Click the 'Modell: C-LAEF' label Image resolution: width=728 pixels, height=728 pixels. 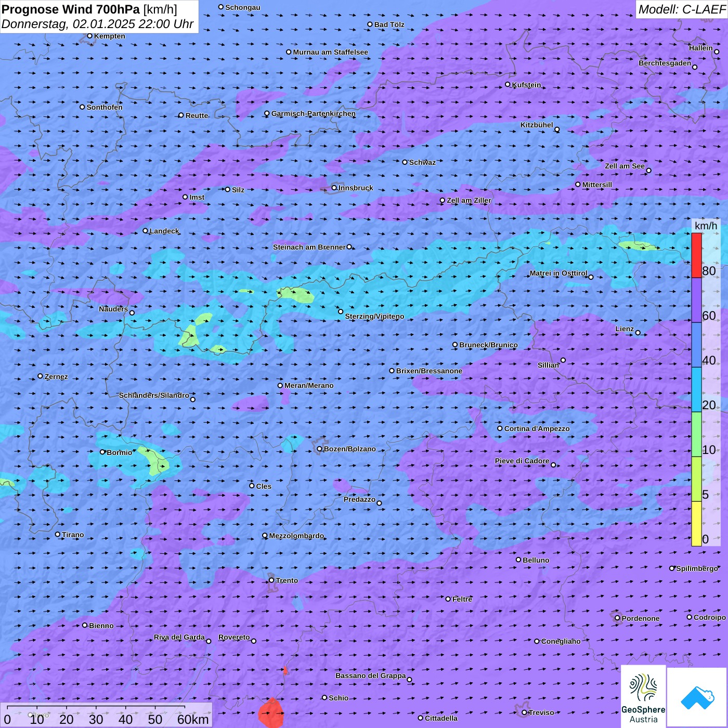click(x=682, y=9)
